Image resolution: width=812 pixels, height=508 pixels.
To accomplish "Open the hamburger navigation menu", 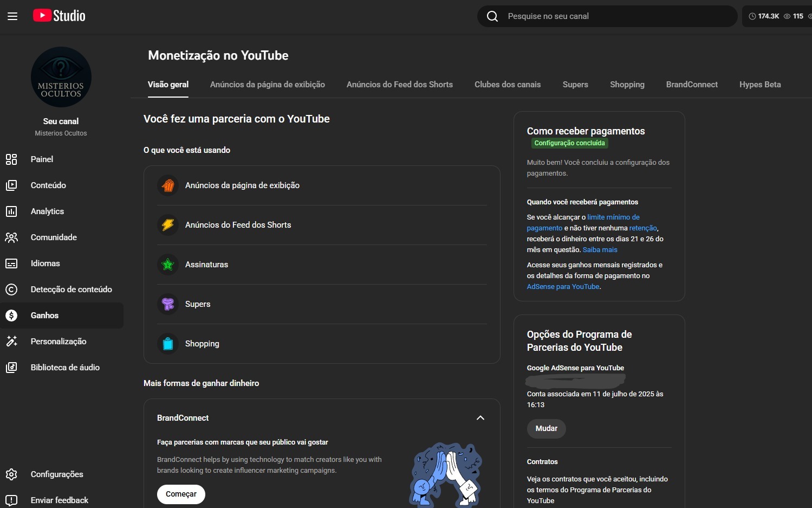I will click(x=12, y=16).
